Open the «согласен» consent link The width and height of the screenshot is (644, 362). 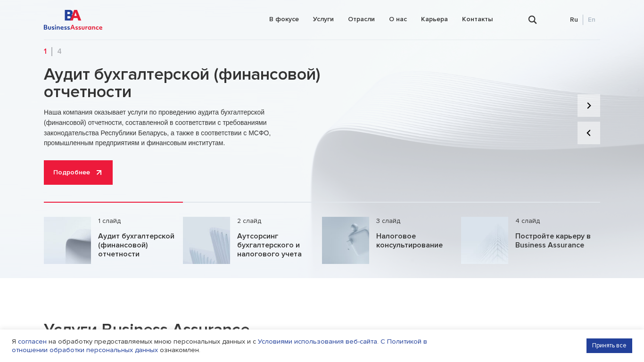pyautogui.click(x=32, y=342)
